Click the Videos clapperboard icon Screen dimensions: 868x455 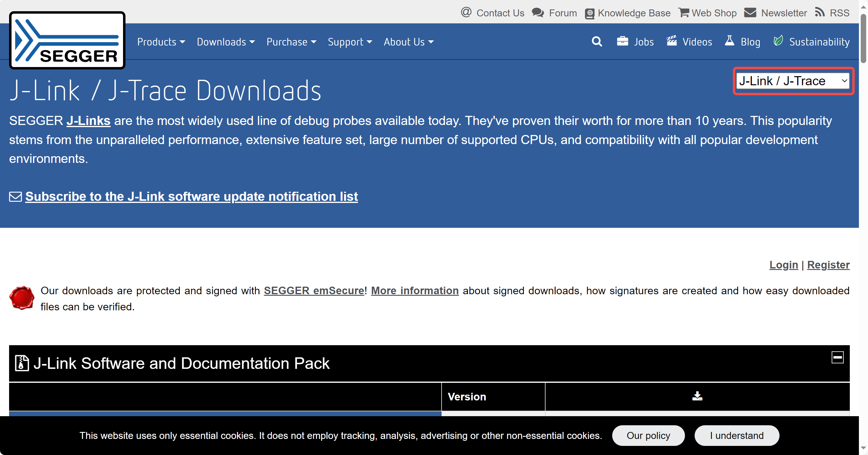[x=672, y=41]
